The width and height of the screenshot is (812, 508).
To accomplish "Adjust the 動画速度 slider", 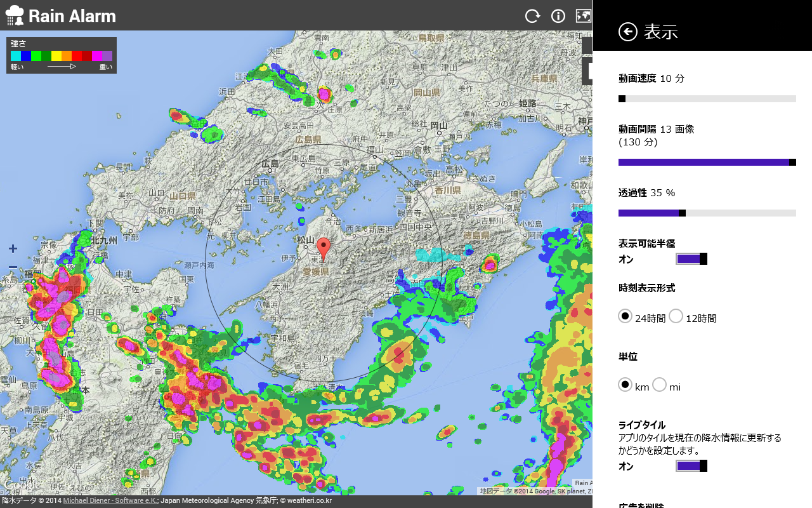I will (707, 98).
